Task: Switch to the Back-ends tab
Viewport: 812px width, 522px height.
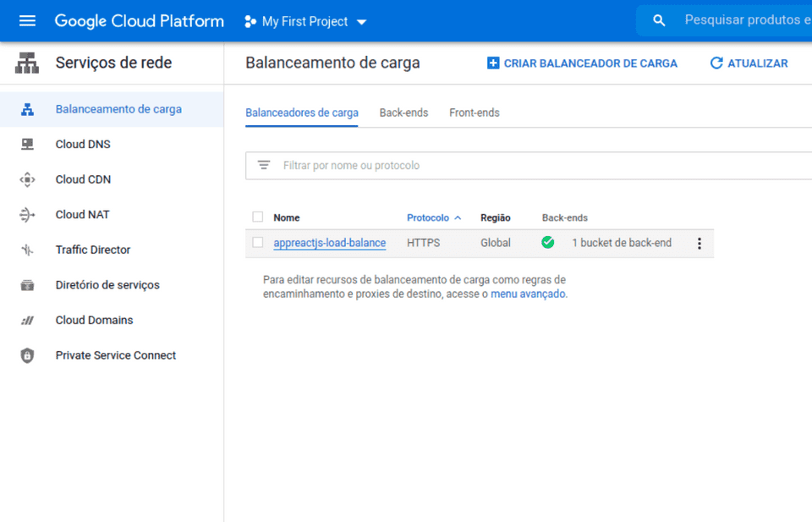Action: point(403,113)
